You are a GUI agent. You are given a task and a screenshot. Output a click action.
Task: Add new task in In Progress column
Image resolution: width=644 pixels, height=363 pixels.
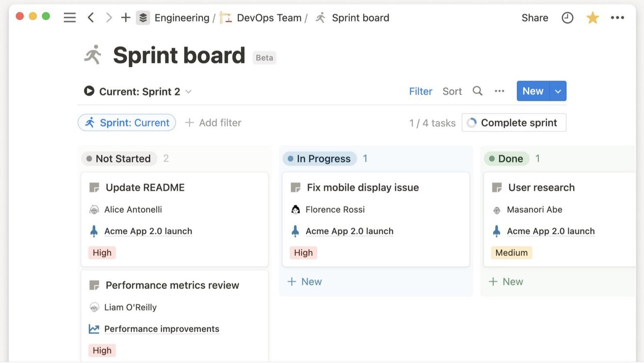(x=305, y=281)
